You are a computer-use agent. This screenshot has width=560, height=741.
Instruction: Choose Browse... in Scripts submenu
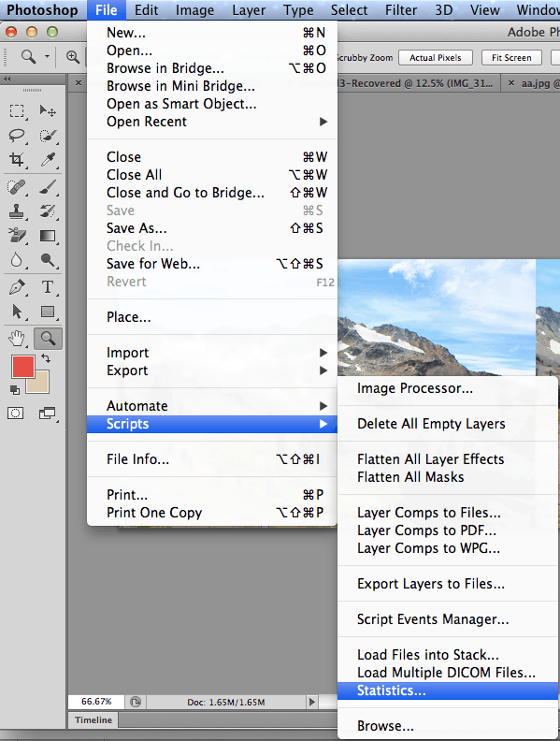[x=448, y=726]
